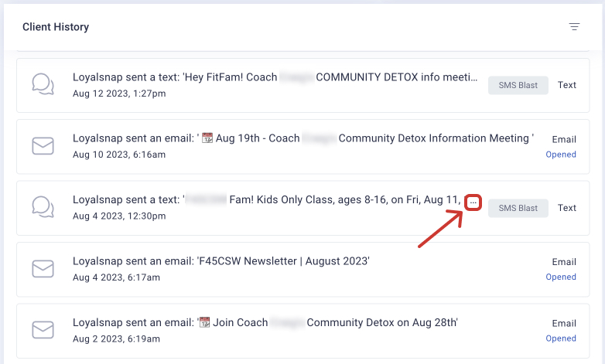Screen dimensions: 605x364
Task: Click Opened status on Aug 2 email
Action: click(x=561, y=338)
